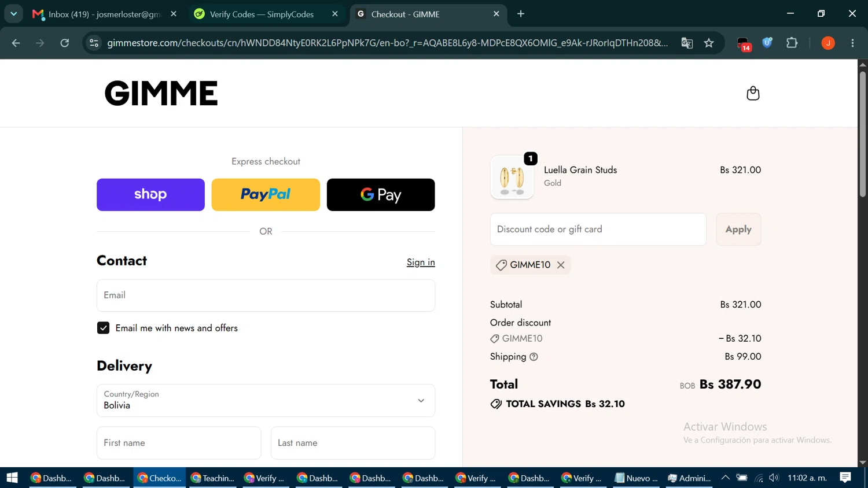Open the Windows Start menu
This screenshot has width=868, height=488.
(12, 478)
